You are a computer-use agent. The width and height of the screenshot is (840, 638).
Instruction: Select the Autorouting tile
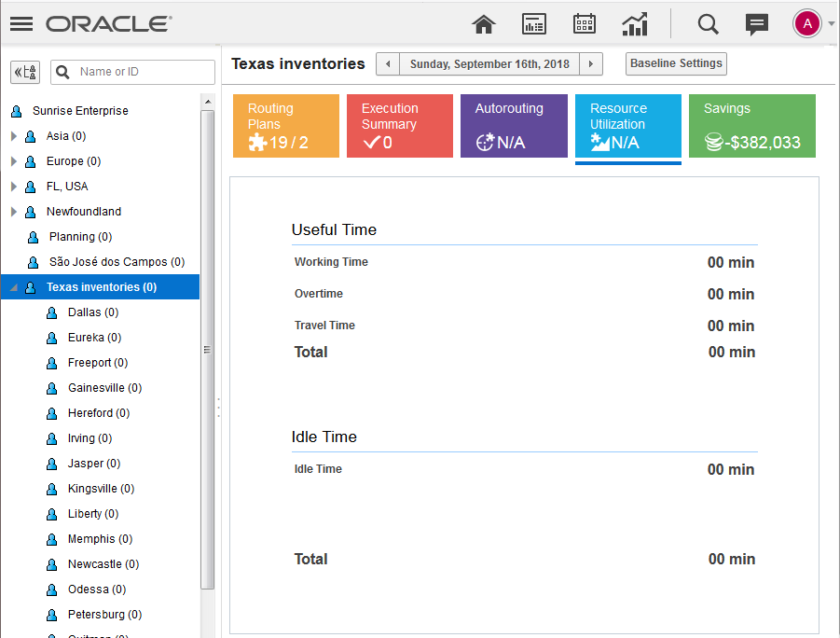(x=514, y=126)
